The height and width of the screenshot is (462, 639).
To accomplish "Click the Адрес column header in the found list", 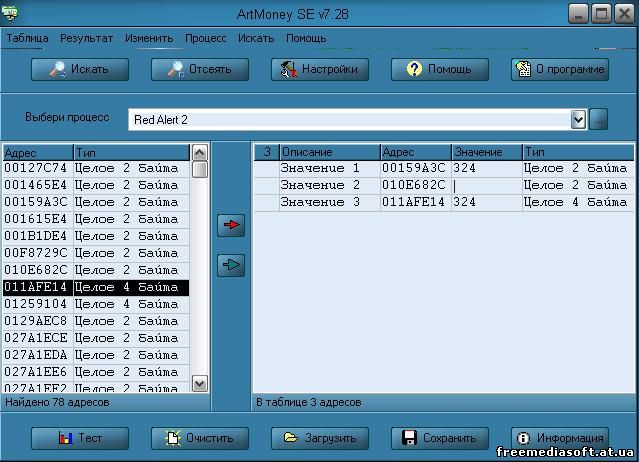I will click(38, 153).
